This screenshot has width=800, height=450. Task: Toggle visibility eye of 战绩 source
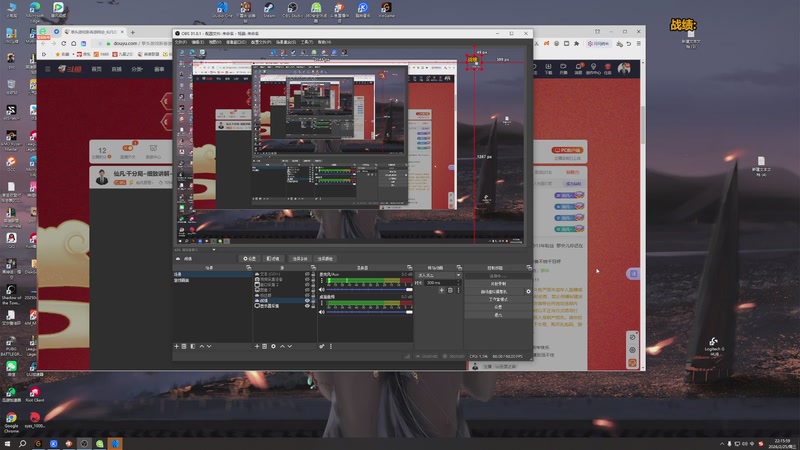[x=307, y=301]
